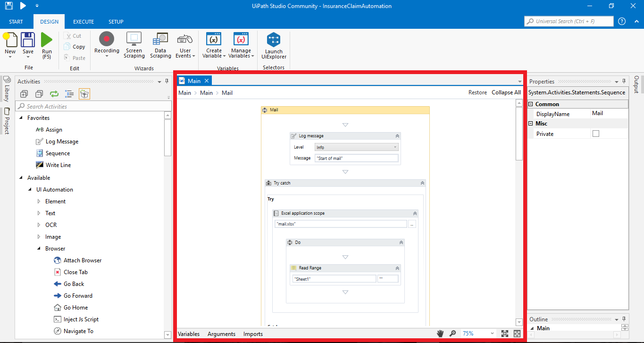Click the Paste button
This screenshot has width=644, height=343.
tap(75, 58)
